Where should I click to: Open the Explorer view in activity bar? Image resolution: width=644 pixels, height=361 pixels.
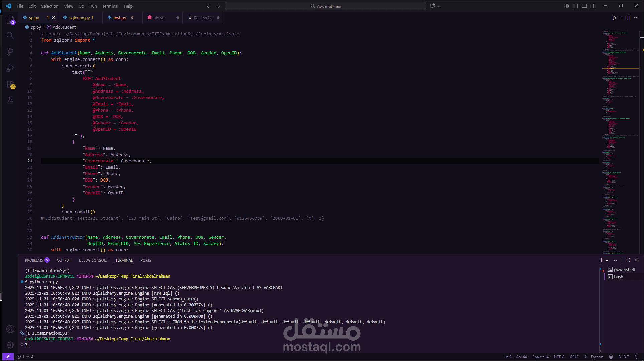pyautogui.click(x=10, y=20)
